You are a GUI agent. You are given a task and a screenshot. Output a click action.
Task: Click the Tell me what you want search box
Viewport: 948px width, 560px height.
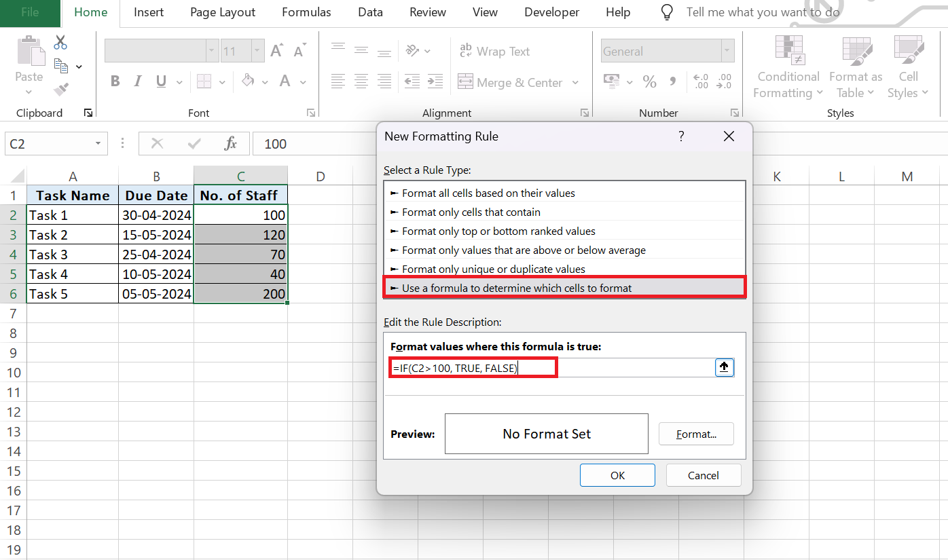[763, 12]
